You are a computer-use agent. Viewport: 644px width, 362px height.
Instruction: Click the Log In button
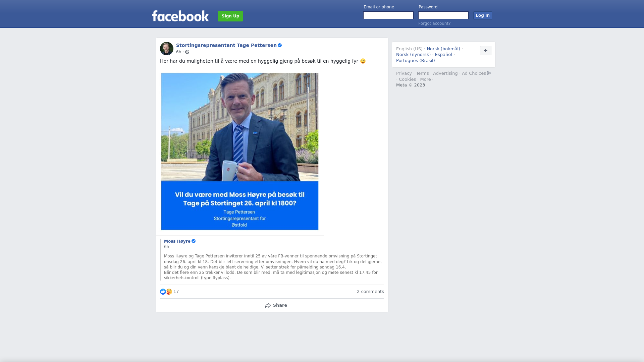point(483,15)
